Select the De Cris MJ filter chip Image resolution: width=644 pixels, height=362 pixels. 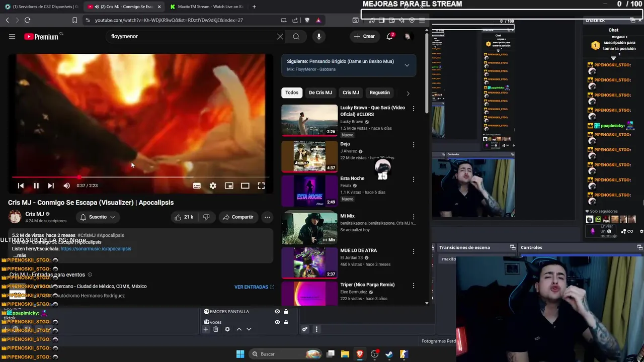320,93
